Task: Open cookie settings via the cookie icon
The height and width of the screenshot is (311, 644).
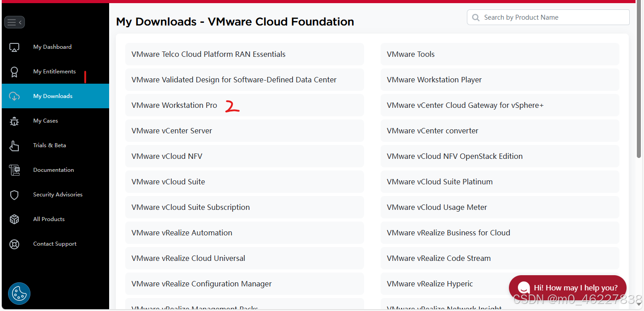Action: (19, 294)
